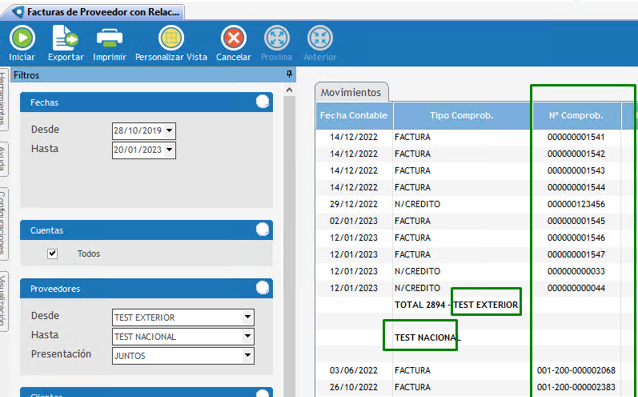The width and height of the screenshot is (638, 397).
Task: Open the Herramientas side tab
Action: [3, 100]
